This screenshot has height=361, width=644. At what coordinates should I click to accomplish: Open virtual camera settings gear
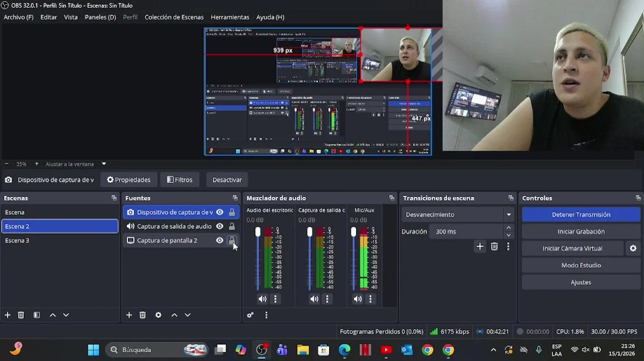633,248
